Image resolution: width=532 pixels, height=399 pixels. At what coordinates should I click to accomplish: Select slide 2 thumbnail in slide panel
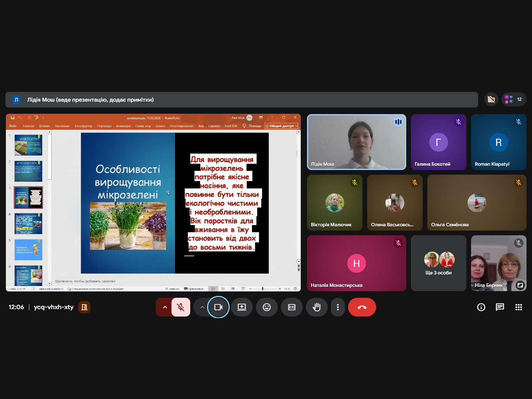[x=28, y=171]
